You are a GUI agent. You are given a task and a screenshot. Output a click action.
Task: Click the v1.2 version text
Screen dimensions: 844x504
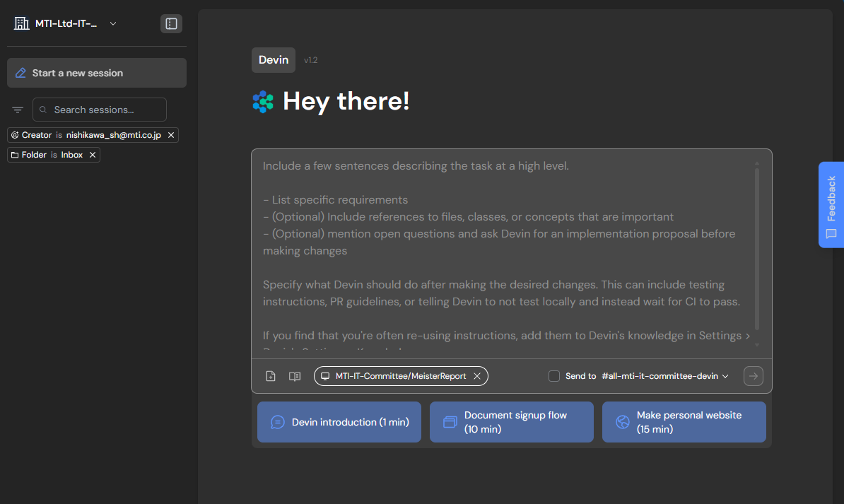(x=310, y=60)
